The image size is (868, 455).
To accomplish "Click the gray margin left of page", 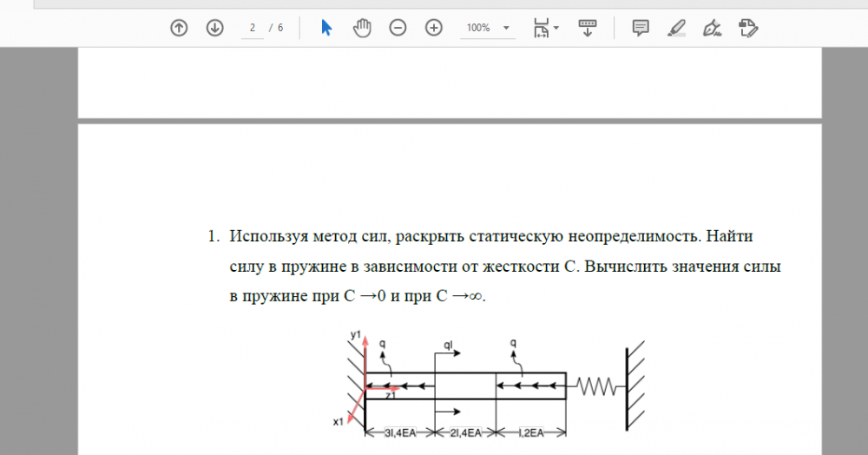I will tap(39, 260).
